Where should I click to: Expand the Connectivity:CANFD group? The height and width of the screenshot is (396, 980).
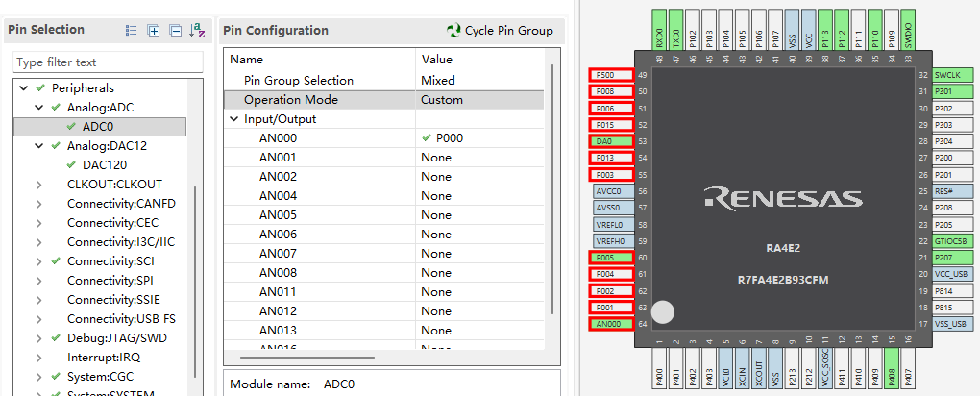pos(38,203)
